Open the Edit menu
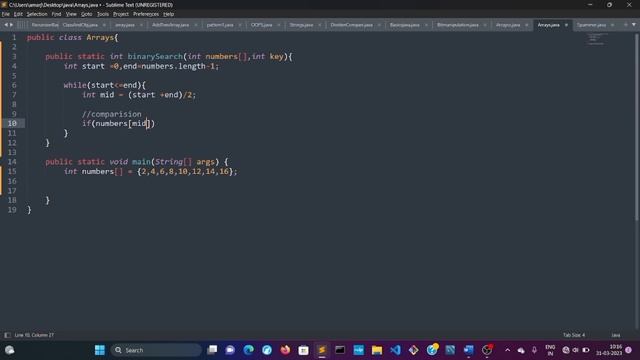This screenshot has height=360, width=640. point(18,14)
